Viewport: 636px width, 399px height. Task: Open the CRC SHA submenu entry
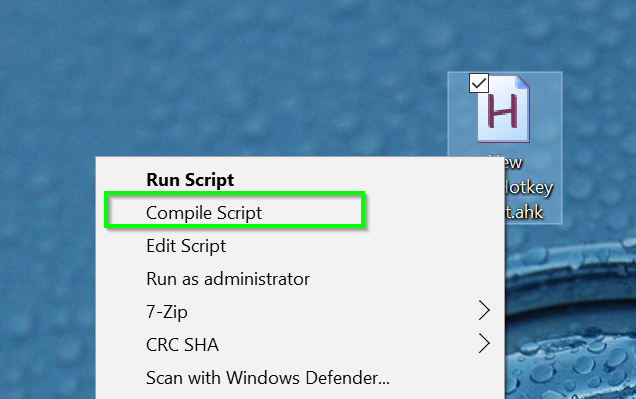pyautogui.click(x=300, y=345)
